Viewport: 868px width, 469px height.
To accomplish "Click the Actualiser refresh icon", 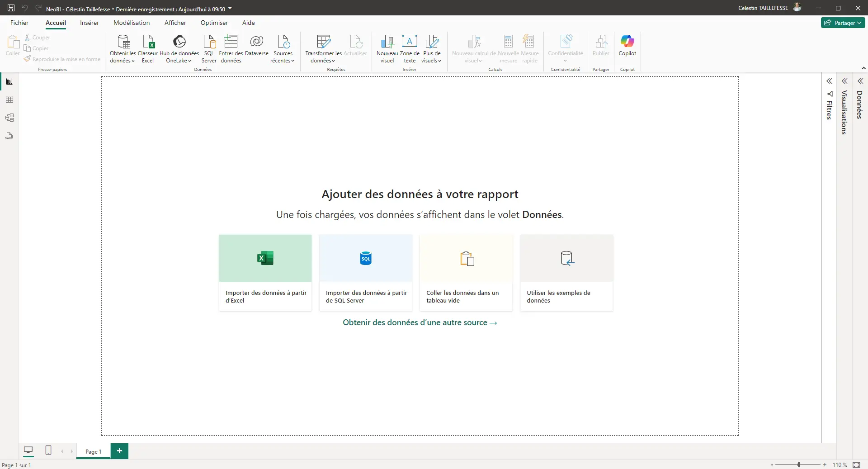I will pos(356,42).
